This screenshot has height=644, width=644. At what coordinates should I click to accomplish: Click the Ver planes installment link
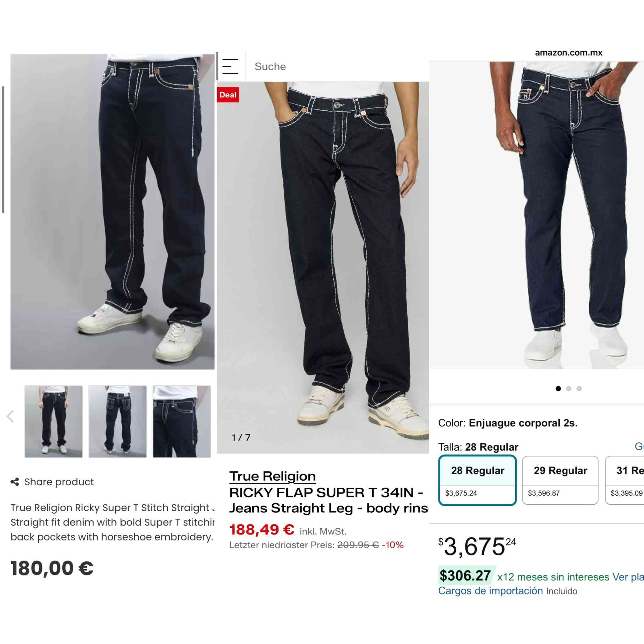(x=628, y=577)
